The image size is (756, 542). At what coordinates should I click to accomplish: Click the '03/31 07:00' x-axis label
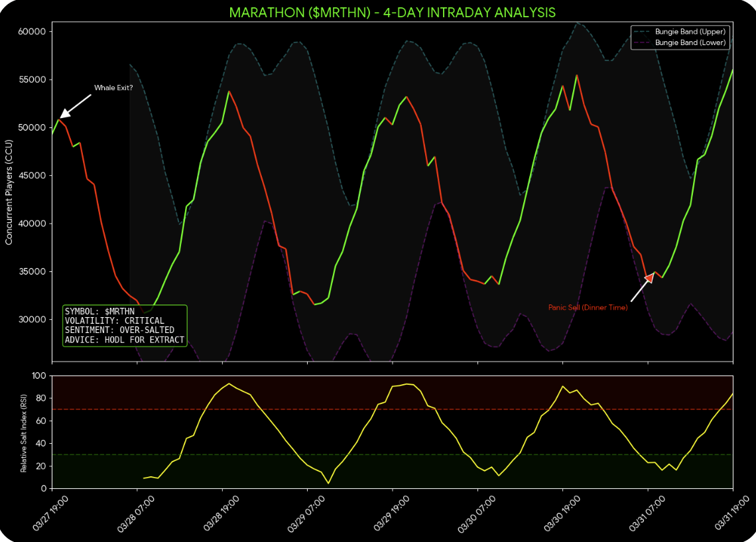(647, 513)
